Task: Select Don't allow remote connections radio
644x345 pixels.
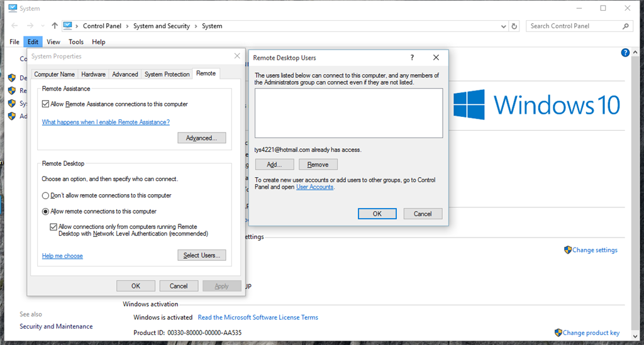Action: tap(45, 195)
